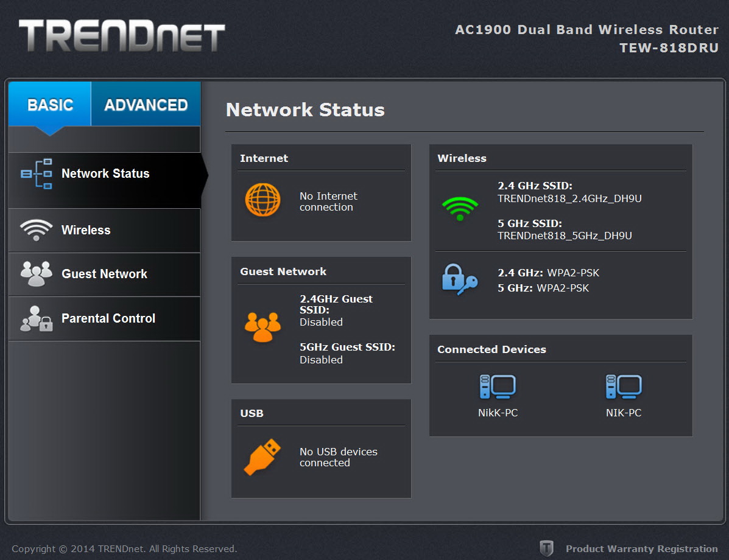This screenshot has width=729, height=560.
Task: Click the '5 GHz: WPA2-PSK' security text
Action: pos(543,288)
